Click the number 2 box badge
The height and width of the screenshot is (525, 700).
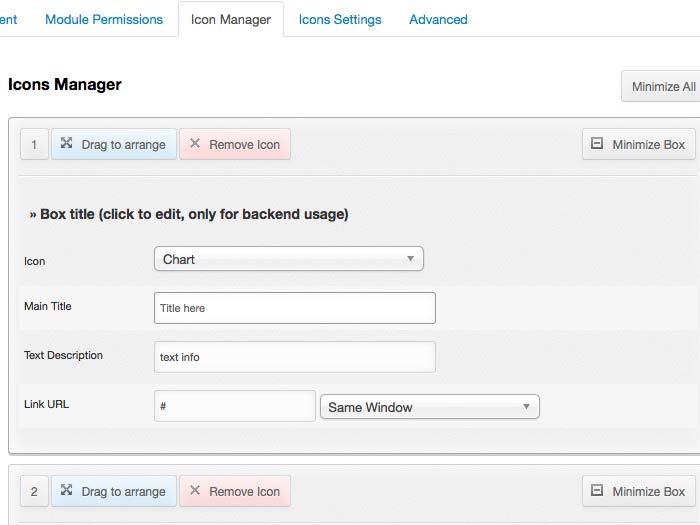pyautogui.click(x=34, y=491)
